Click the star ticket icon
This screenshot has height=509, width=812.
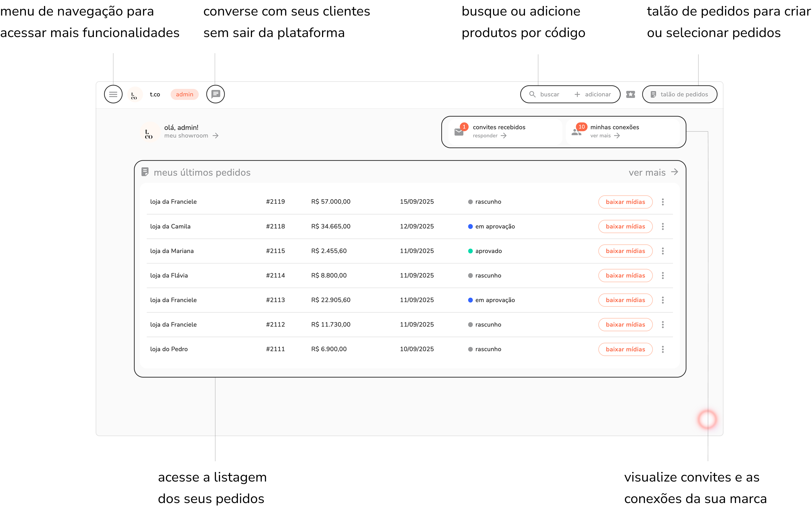(631, 95)
